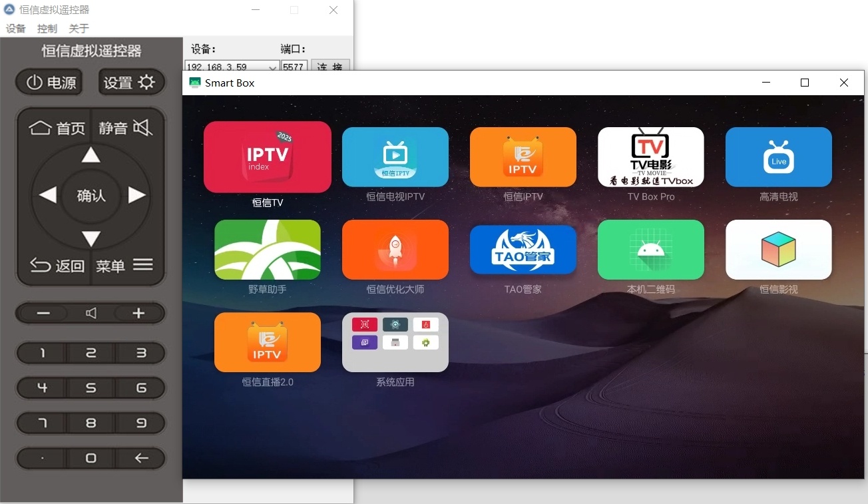Click the 恒信虚拟遥控器 title bar icon
The height and width of the screenshot is (504, 868).
pos(9,9)
